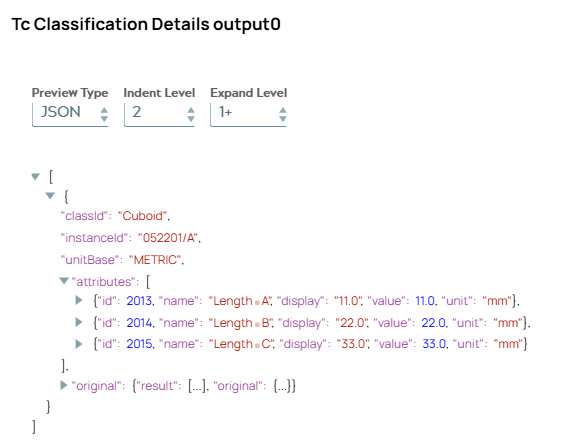
Task: Expand the attribute row with id 2014
Action: click(x=79, y=322)
